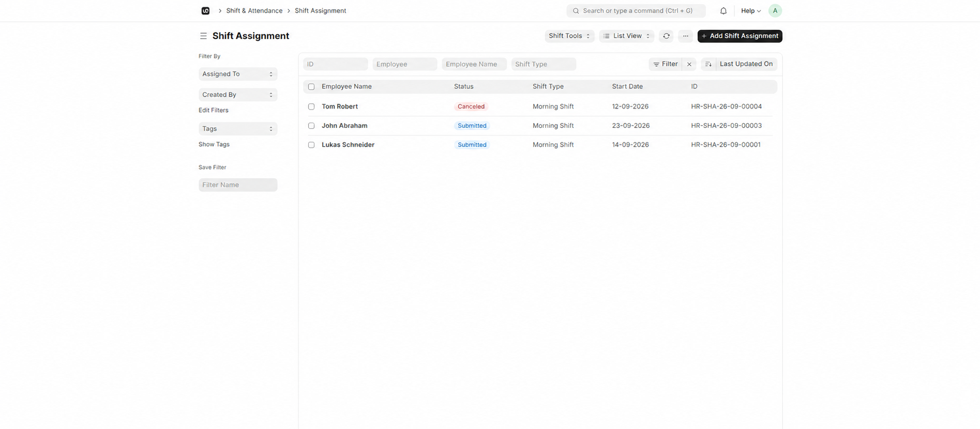The height and width of the screenshot is (429, 980).
Task: Open the notifications bell
Action: 723,11
